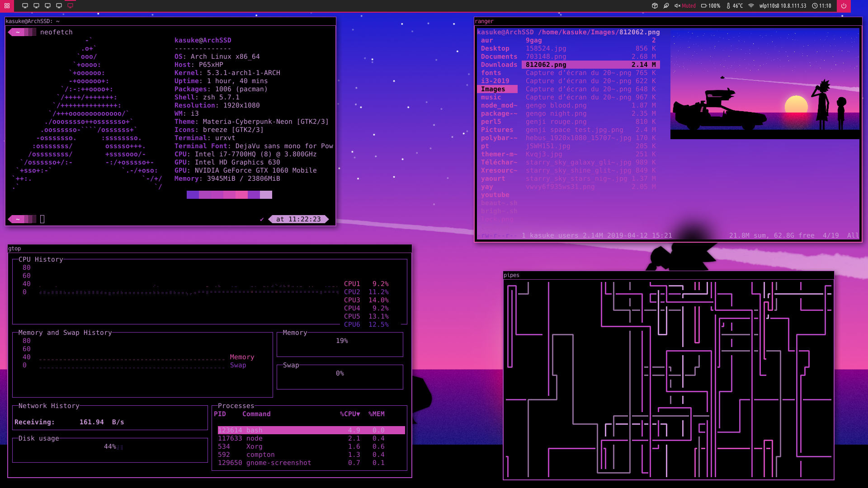The width and height of the screenshot is (868, 488).
Task: Click the PID column header in gtop
Action: pyautogui.click(x=220, y=414)
